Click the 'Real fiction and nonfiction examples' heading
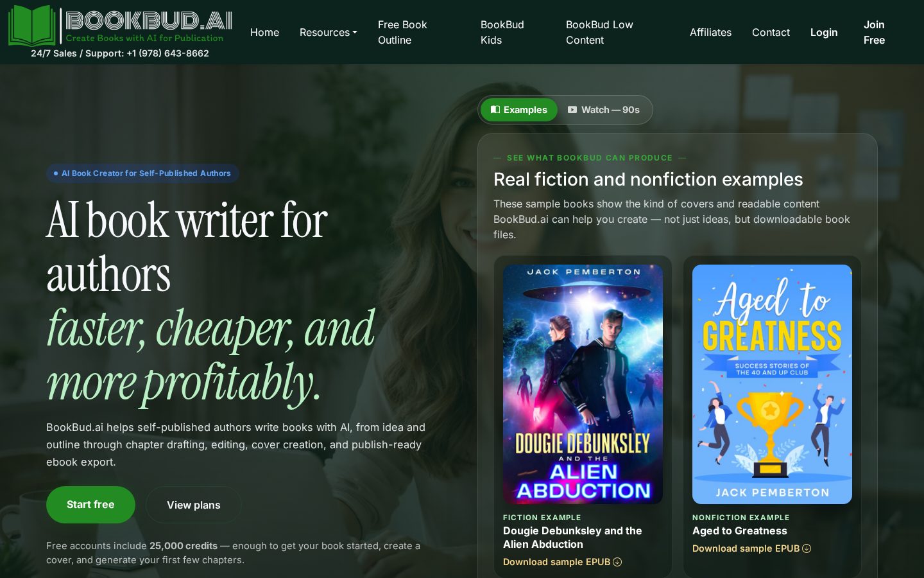This screenshot has width=924, height=578. point(648,179)
